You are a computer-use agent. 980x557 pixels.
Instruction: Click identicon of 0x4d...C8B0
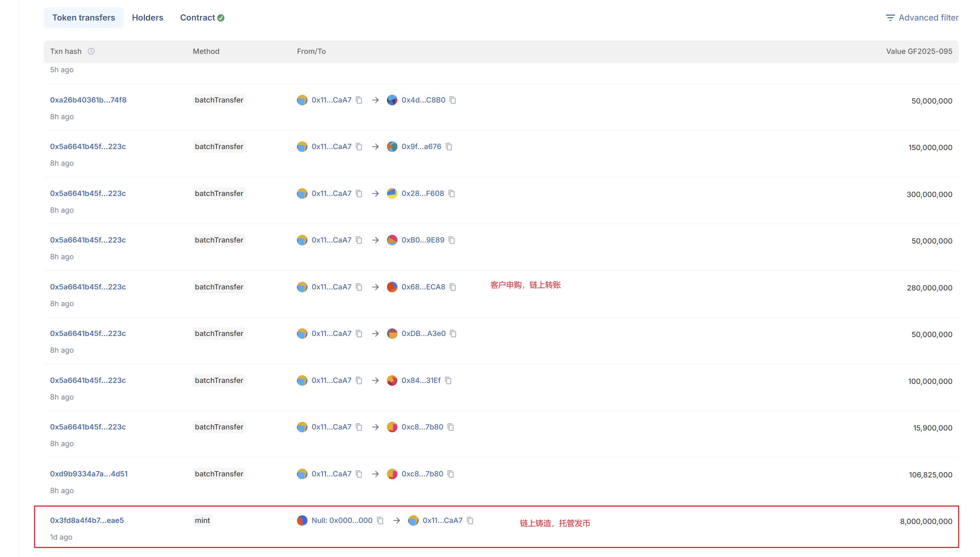[x=392, y=100]
